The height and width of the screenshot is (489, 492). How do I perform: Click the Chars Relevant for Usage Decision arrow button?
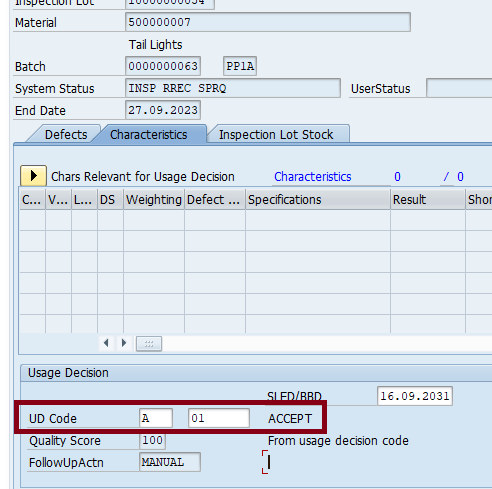pyautogui.click(x=33, y=176)
